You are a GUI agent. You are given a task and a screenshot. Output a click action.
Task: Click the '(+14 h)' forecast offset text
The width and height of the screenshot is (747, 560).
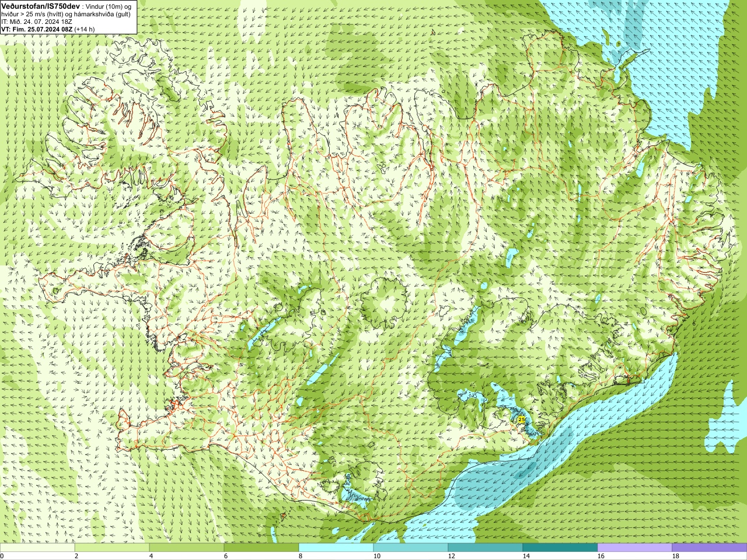click(85, 29)
